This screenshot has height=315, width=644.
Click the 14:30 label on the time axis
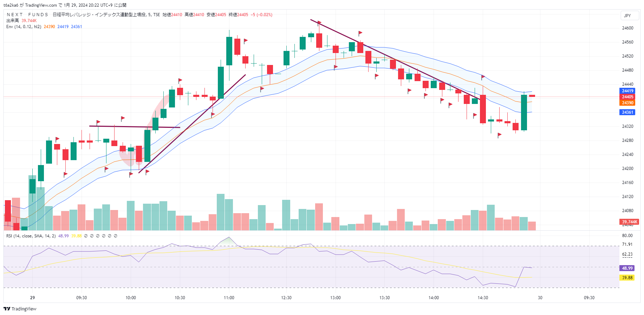coord(483,298)
